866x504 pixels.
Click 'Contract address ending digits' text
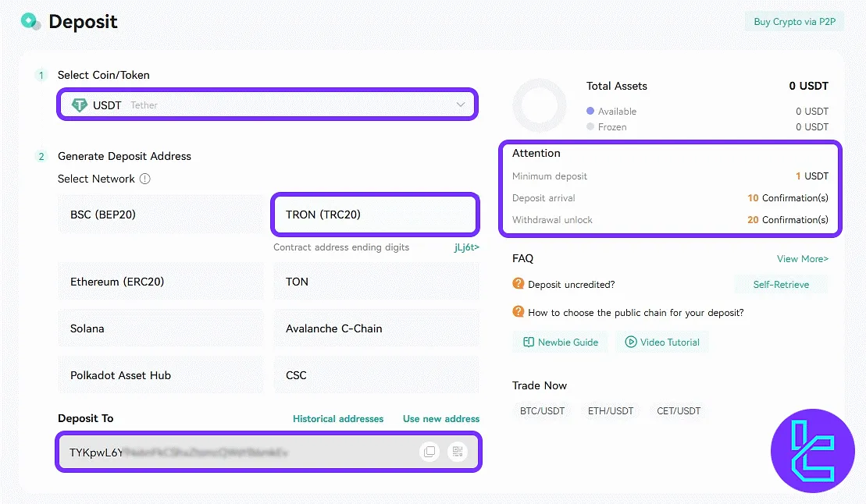tap(341, 247)
